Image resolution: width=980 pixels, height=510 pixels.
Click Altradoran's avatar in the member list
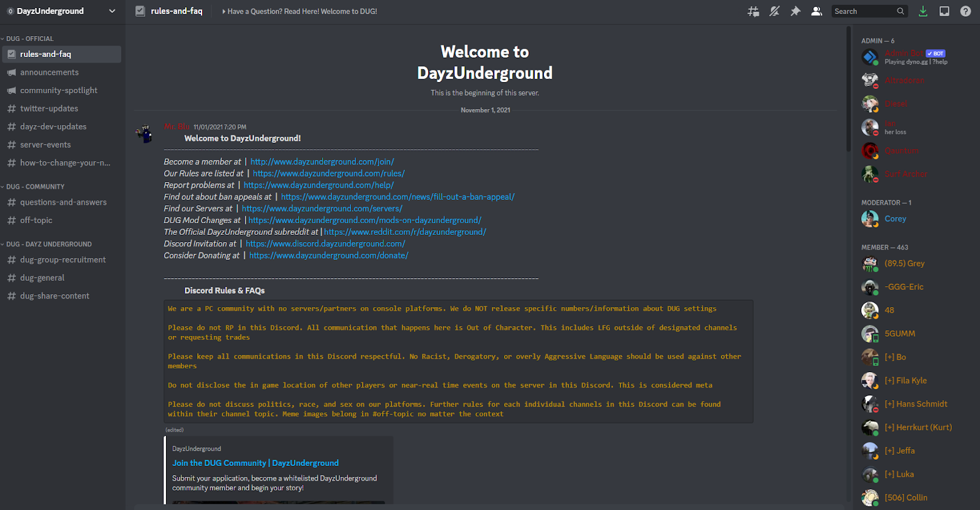click(x=870, y=80)
